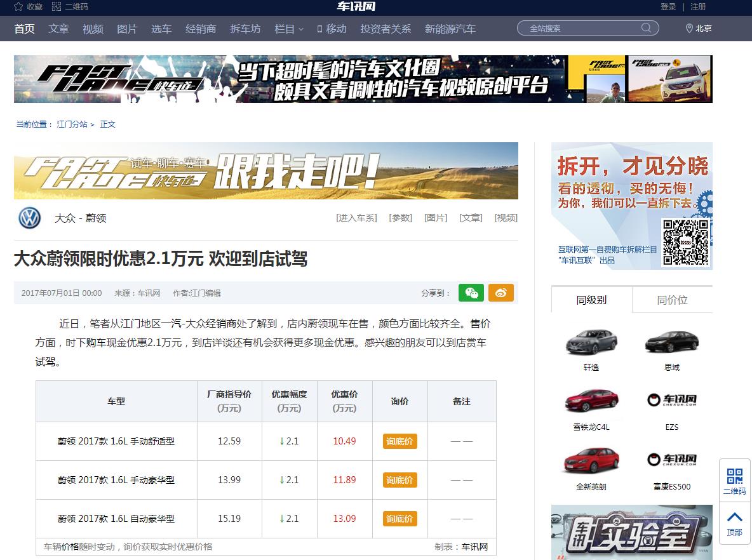The width and height of the screenshot is (752, 560).
Task: Click 询底价 for 自动豪华型 row
Action: click(x=399, y=519)
